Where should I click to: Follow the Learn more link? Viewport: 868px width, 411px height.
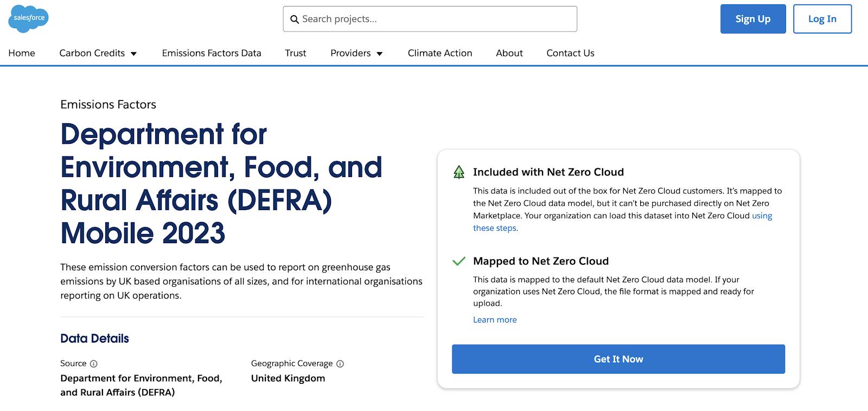coord(495,320)
